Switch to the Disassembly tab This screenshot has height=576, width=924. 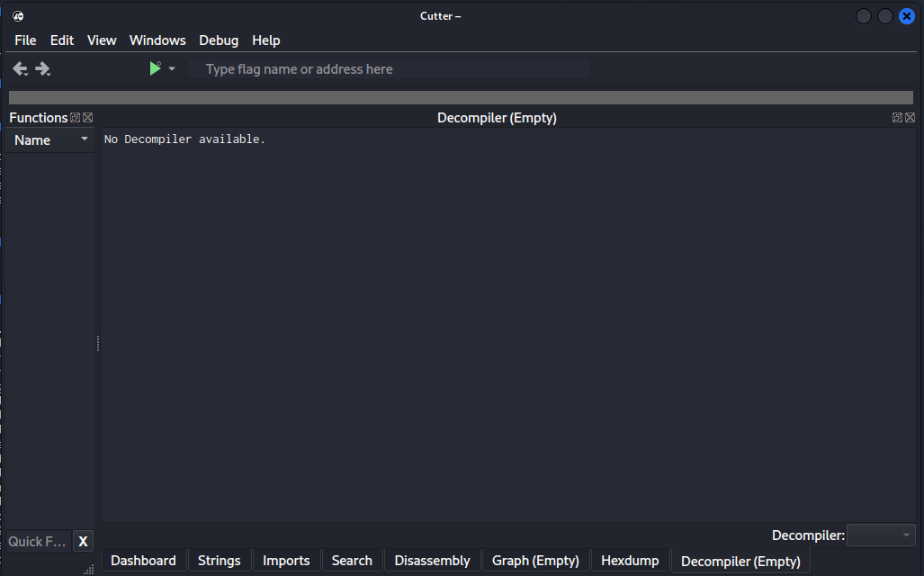click(432, 561)
